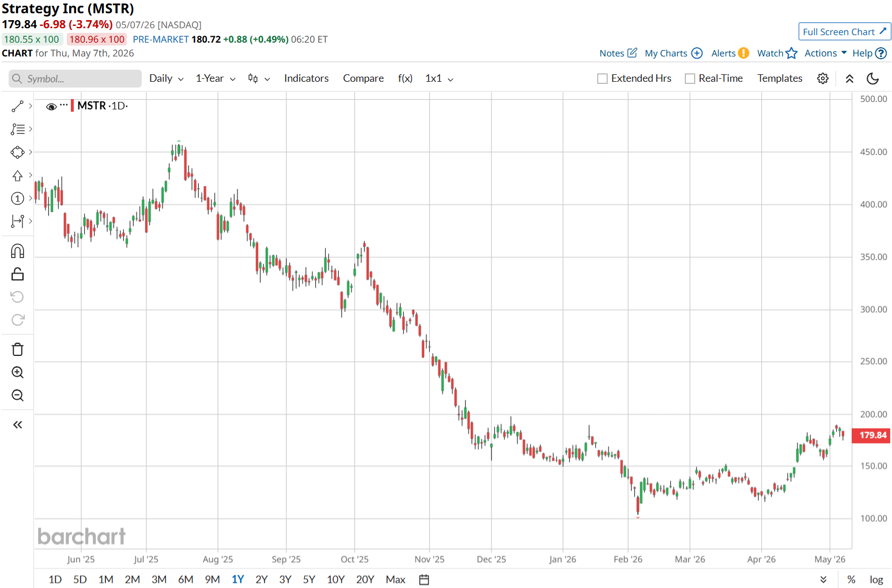Screen dimensions: 892x588
Task: Collapse the header with double up chevron
Action: (x=849, y=79)
